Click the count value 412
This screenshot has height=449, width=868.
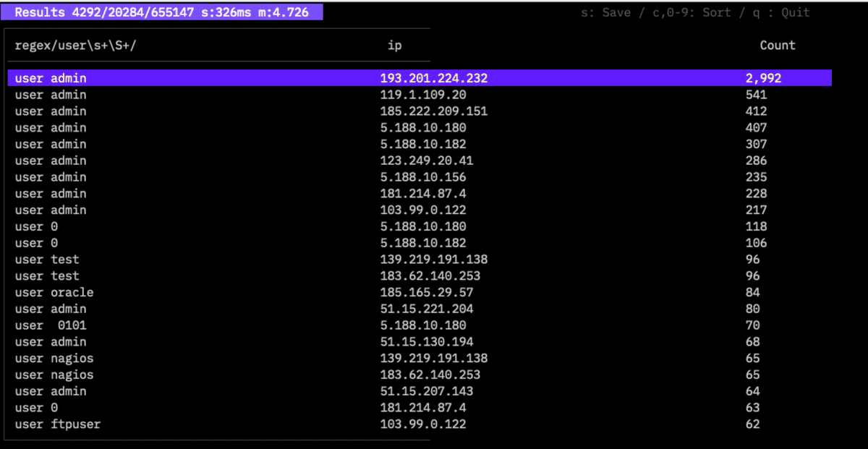(757, 111)
